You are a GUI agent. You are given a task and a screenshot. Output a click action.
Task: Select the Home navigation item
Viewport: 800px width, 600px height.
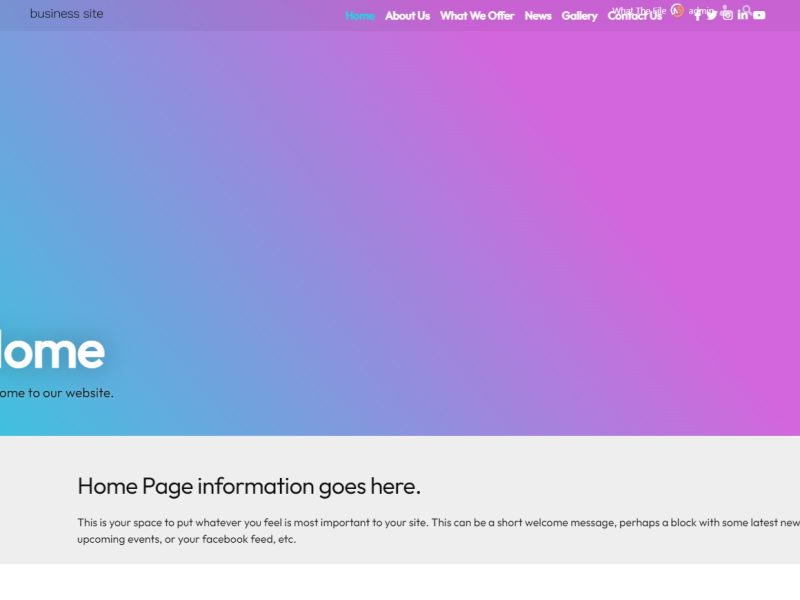click(359, 16)
